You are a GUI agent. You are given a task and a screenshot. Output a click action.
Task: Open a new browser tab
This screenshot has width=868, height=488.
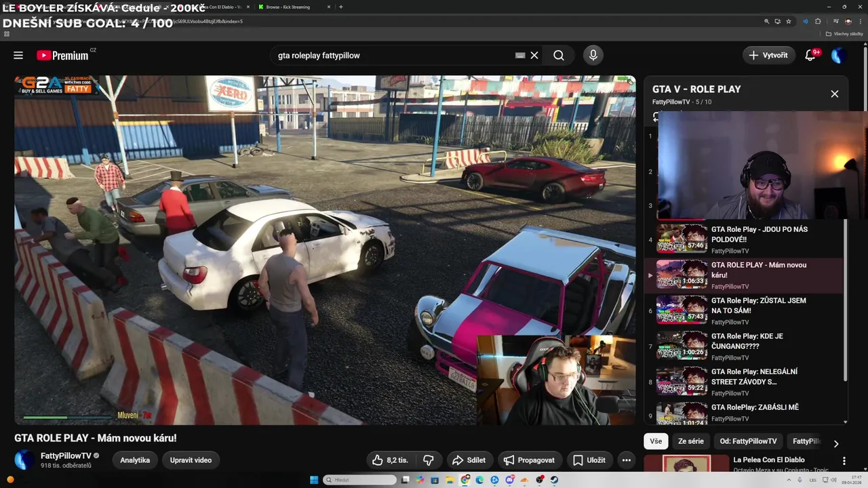[x=340, y=7]
